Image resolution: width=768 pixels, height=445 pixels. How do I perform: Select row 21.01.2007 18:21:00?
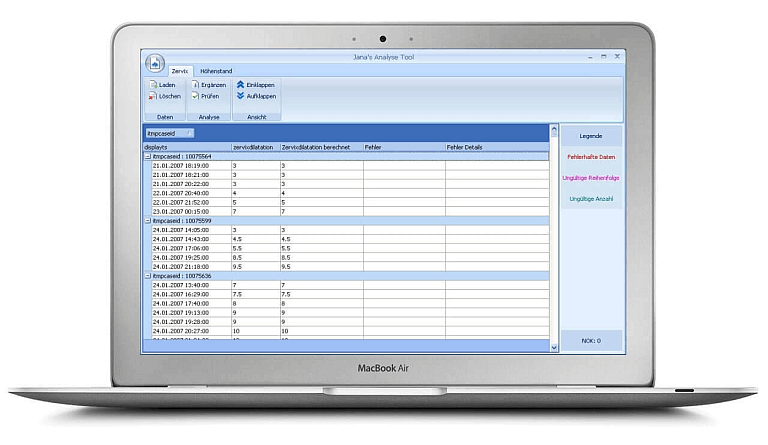350,175
